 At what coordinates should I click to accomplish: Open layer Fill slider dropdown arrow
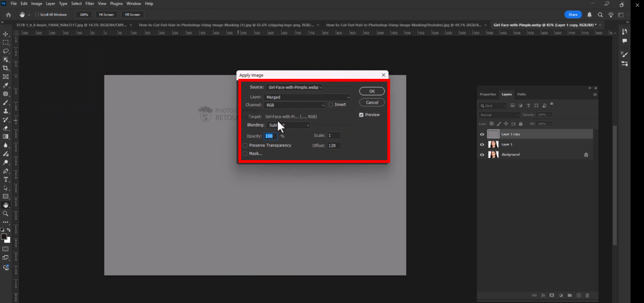click(550, 124)
